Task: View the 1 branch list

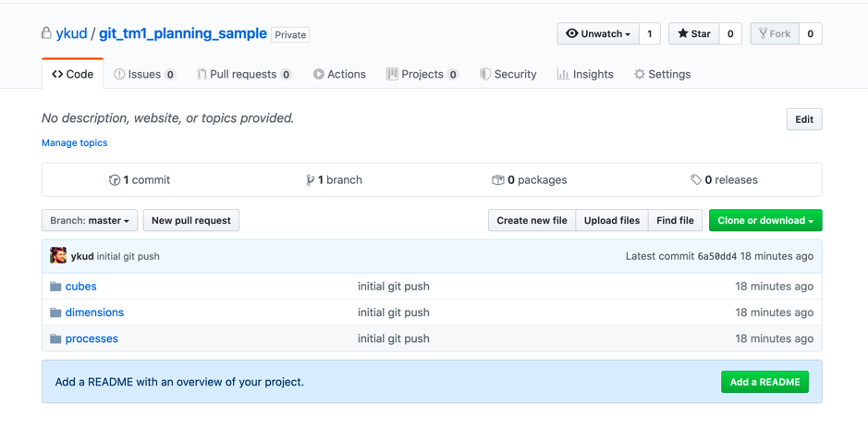Action: (334, 180)
